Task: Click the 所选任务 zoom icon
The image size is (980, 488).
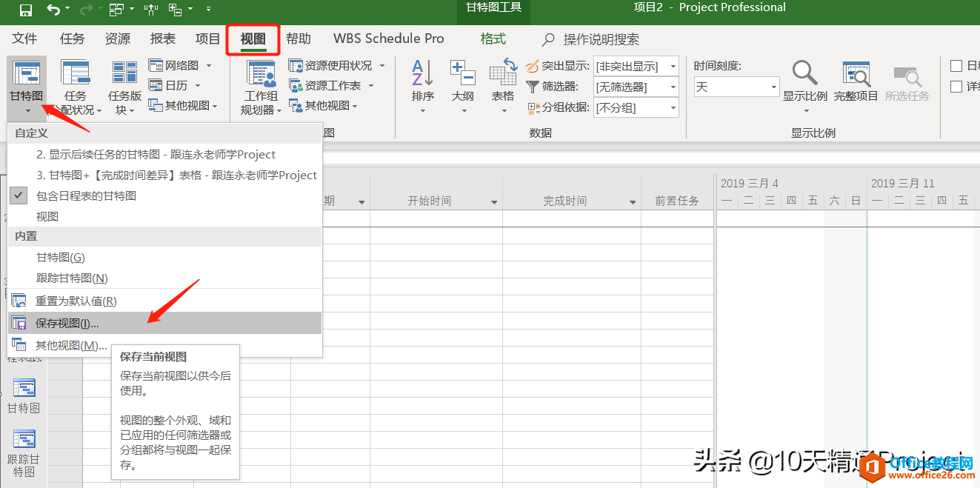Action: (x=907, y=76)
